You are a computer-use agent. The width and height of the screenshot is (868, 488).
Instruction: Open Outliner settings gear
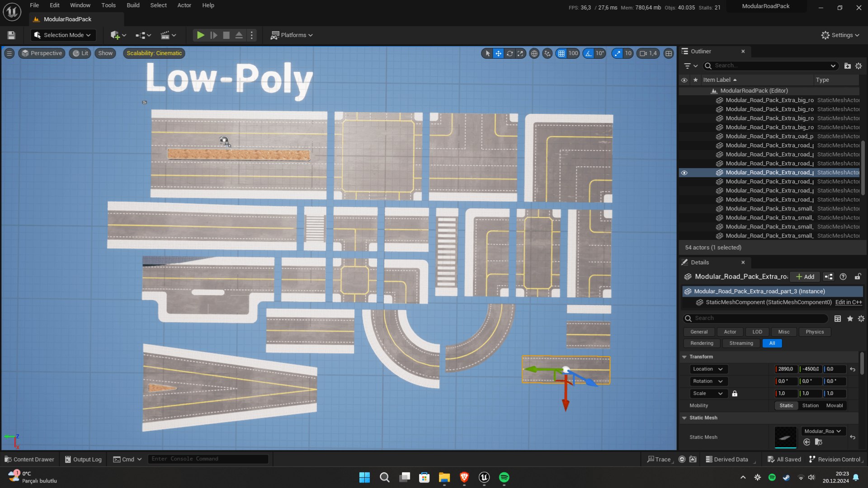point(859,66)
